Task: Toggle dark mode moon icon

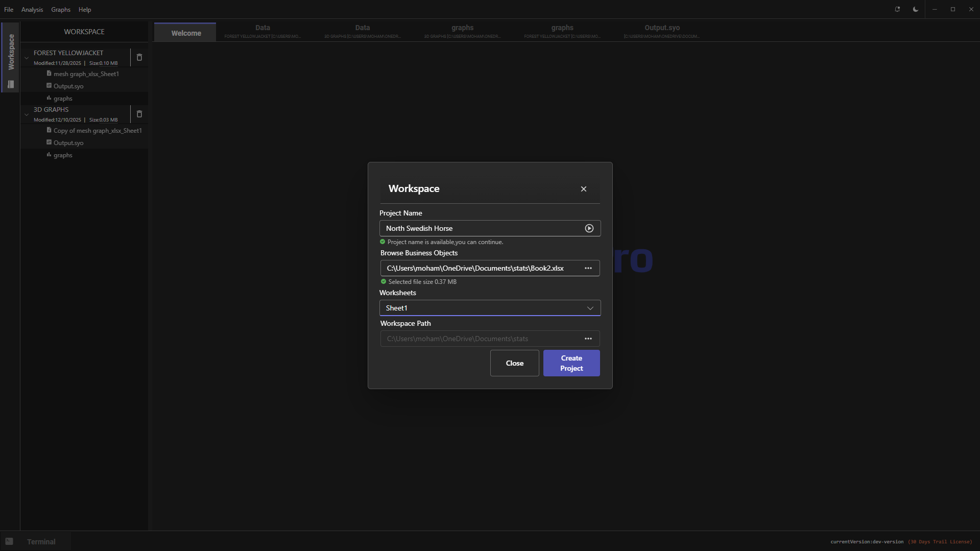Action: (916, 9)
